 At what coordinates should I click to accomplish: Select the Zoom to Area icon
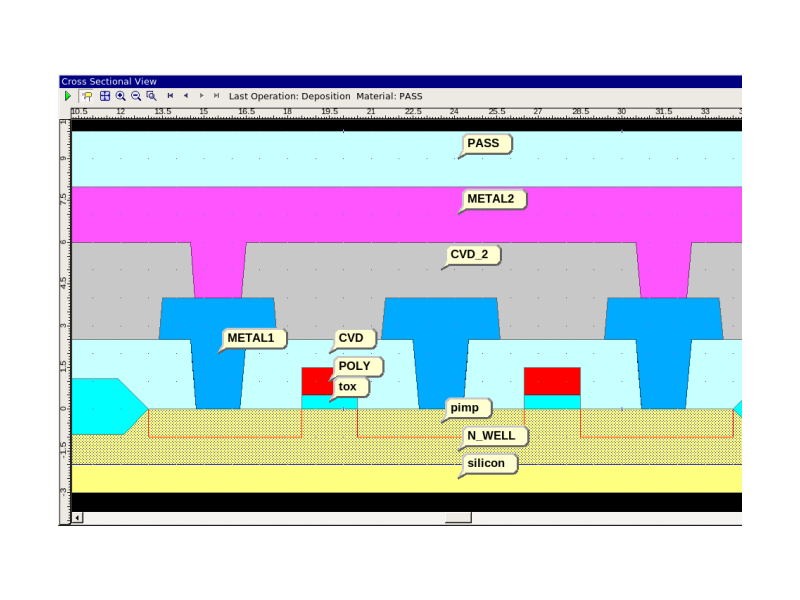(152, 96)
